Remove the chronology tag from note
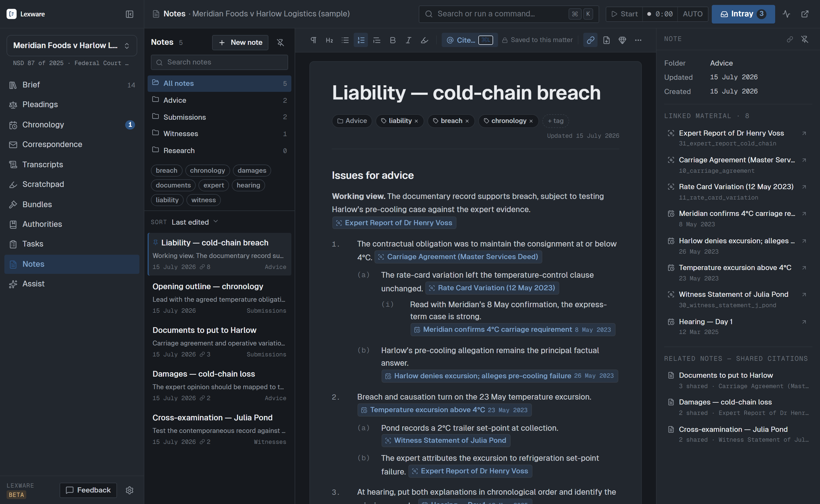Screen dimensions: 820x504 tap(531, 121)
